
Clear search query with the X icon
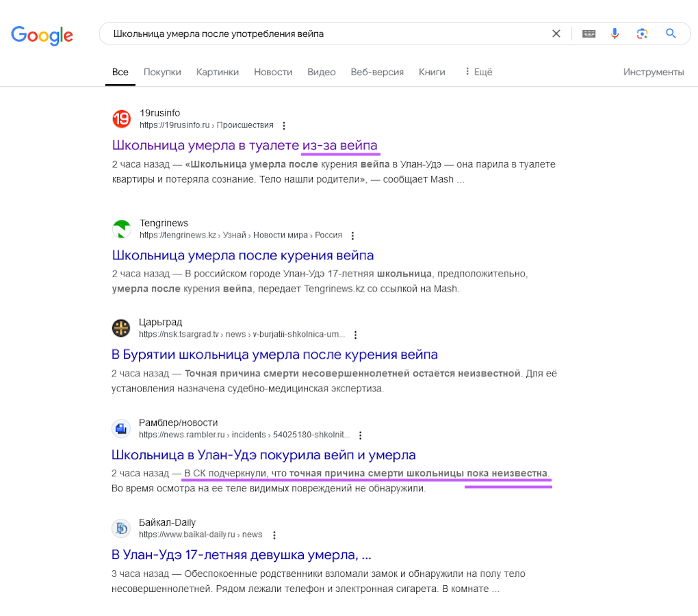pyautogui.click(x=556, y=34)
